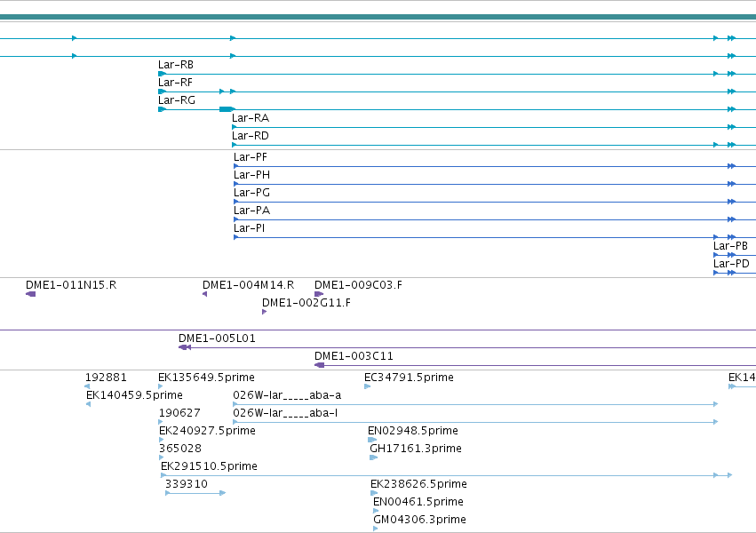Click the DME1-005L01 purple arrow glyph

pyautogui.click(x=185, y=347)
